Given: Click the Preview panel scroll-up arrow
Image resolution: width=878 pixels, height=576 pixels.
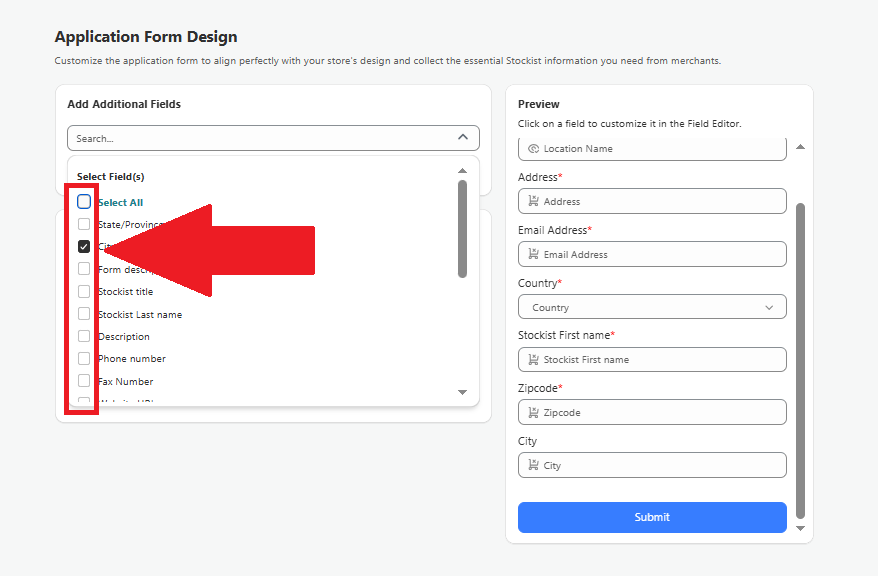Looking at the screenshot, I should point(800,147).
